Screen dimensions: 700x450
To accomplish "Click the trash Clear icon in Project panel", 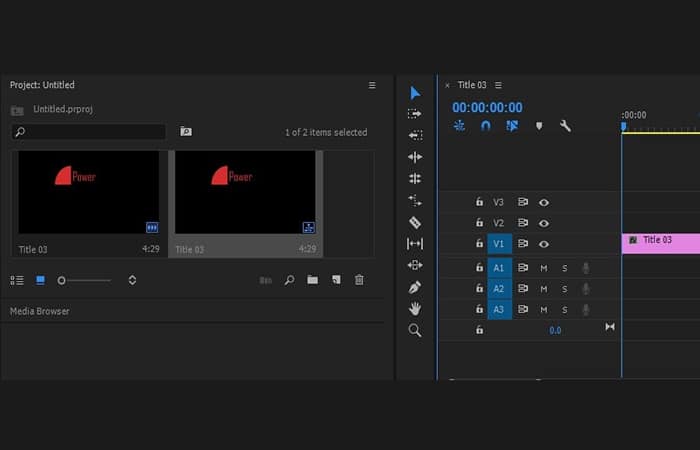I will (359, 280).
